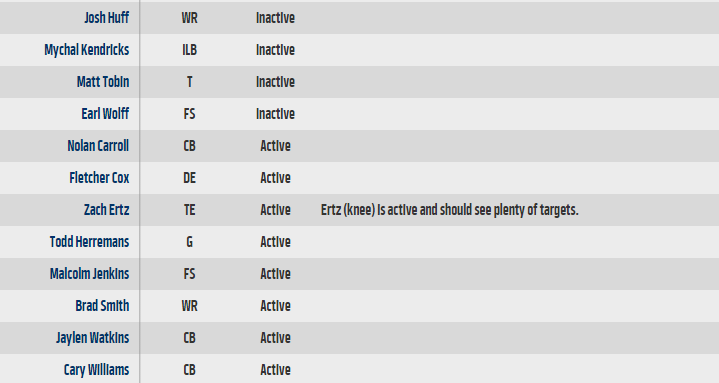Viewport: 719px width, 383px height.
Task: Click Brad Smith player name
Action: click(102, 306)
